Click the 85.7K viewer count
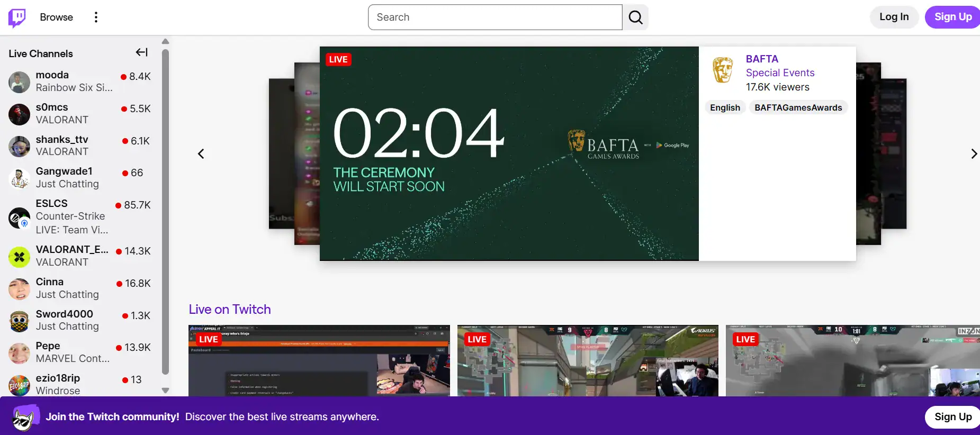 (x=138, y=205)
